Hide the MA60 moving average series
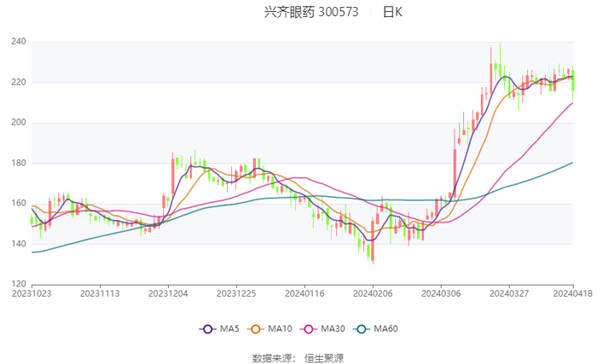 (x=375, y=329)
